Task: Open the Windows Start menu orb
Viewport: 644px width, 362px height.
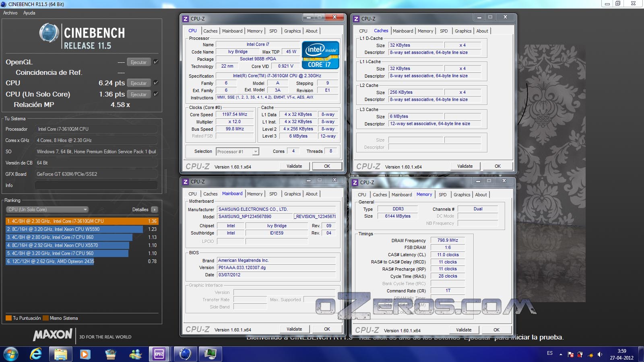Action: click(11, 354)
